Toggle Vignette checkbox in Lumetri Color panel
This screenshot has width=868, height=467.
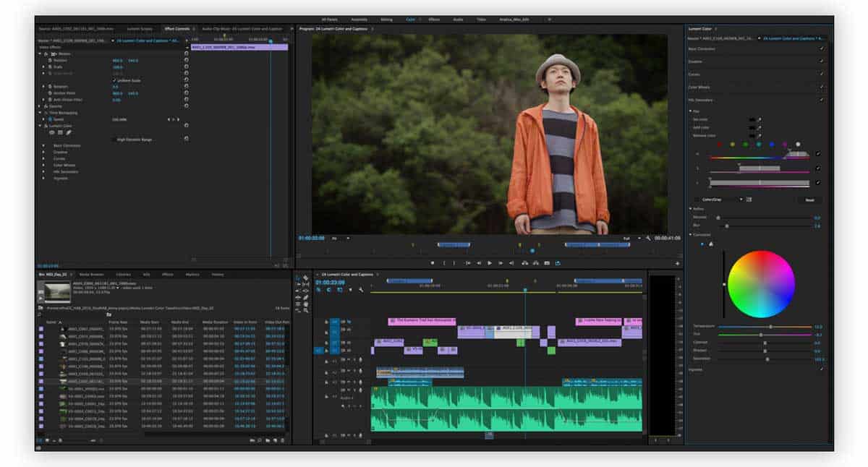click(x=822, y=369)
